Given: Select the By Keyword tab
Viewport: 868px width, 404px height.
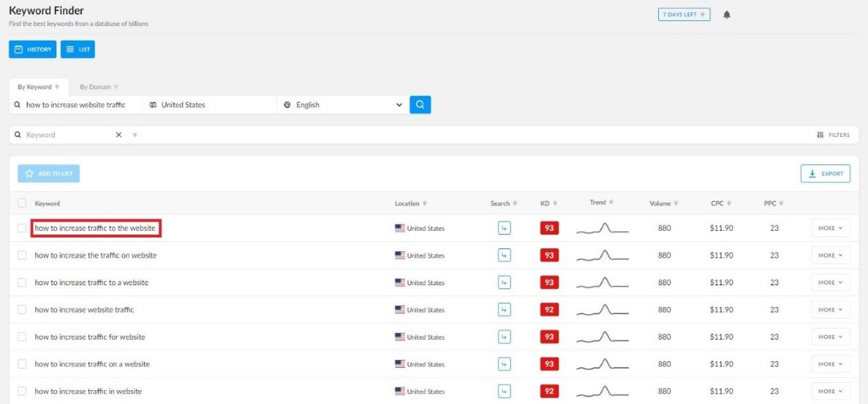Looking at the screenshot, I should click(x=38, y=87).
